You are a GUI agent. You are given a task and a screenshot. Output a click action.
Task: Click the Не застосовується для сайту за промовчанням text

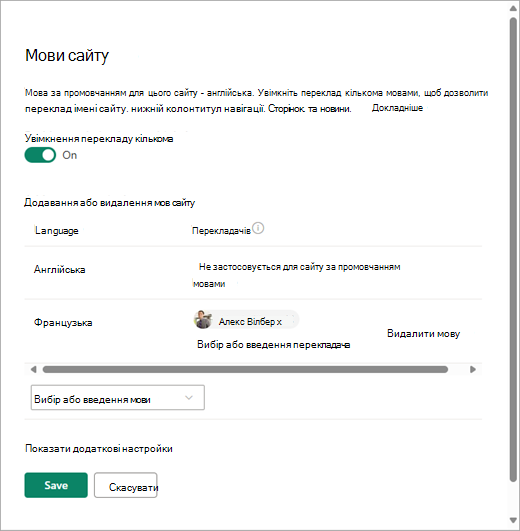coord(300,267)
